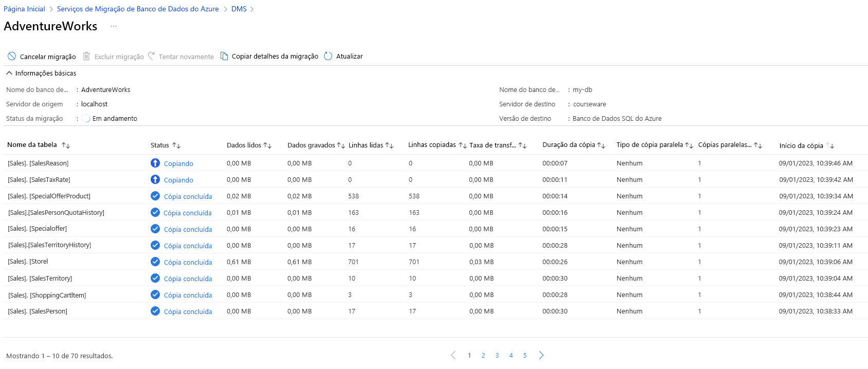Click the completed checkmark icon for SalesTerritory row

click(x=155, y=278)
